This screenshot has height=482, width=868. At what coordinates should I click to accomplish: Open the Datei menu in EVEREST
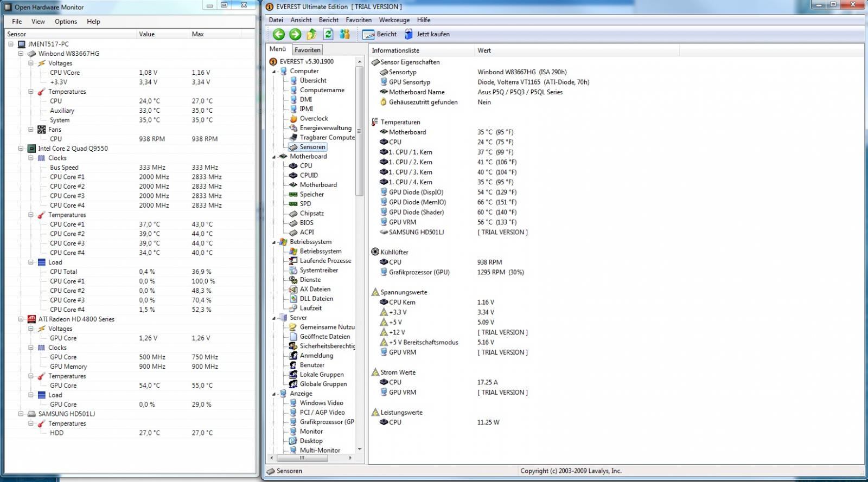[276, 20]
